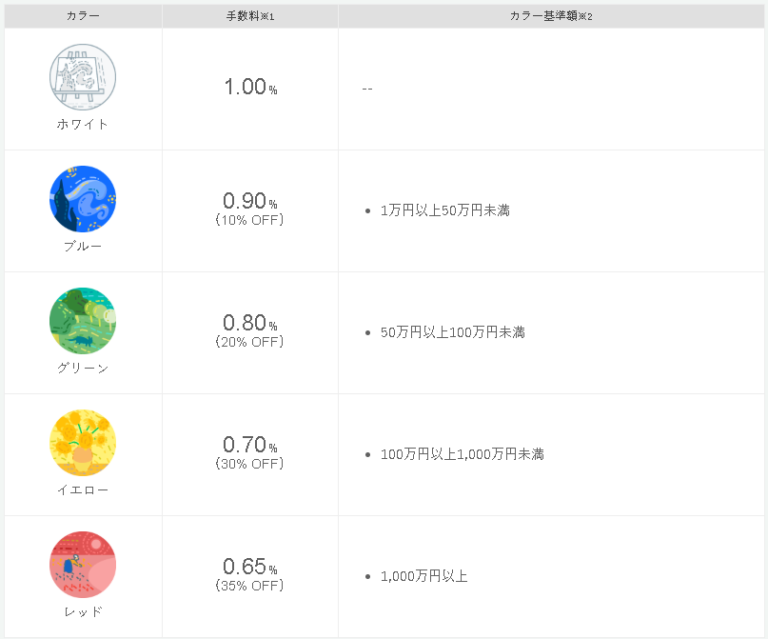
Task: Click the Green landscape icon
Action: tap(83, 321)
